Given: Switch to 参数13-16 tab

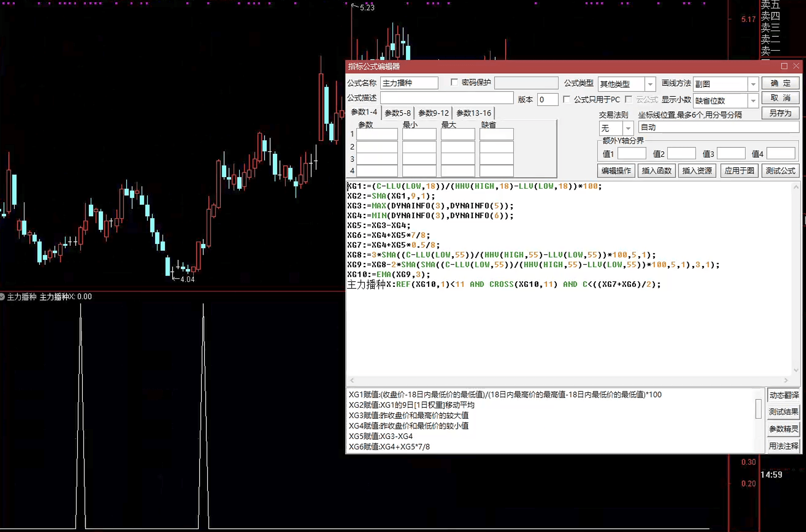Looking at the screenshot, I should 474,113.
